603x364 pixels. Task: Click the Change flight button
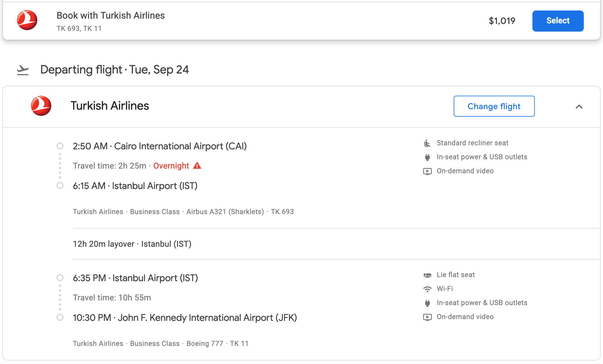(494, 106)
